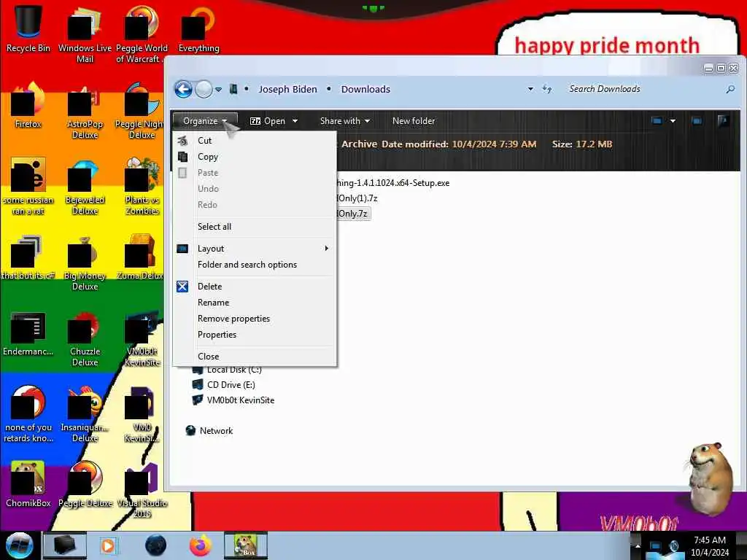Open AstroPop Deluxe desktop icon
The height and width of the screenshot is (560, 747).
point(85,112)
